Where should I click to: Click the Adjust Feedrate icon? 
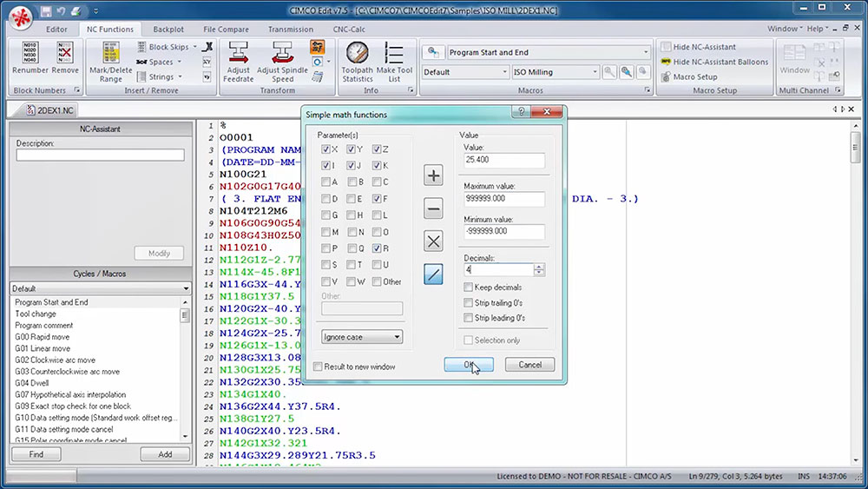point(238,53)
